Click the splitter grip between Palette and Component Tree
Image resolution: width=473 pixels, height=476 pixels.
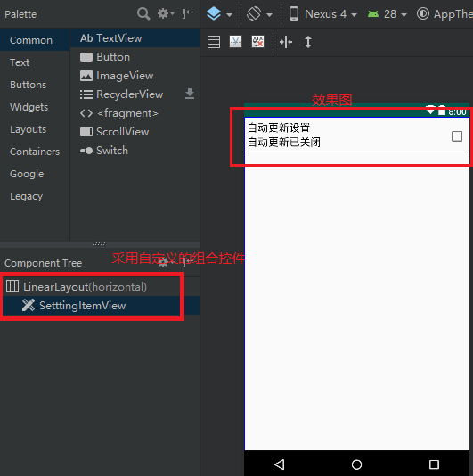click(x=99, y=243)
